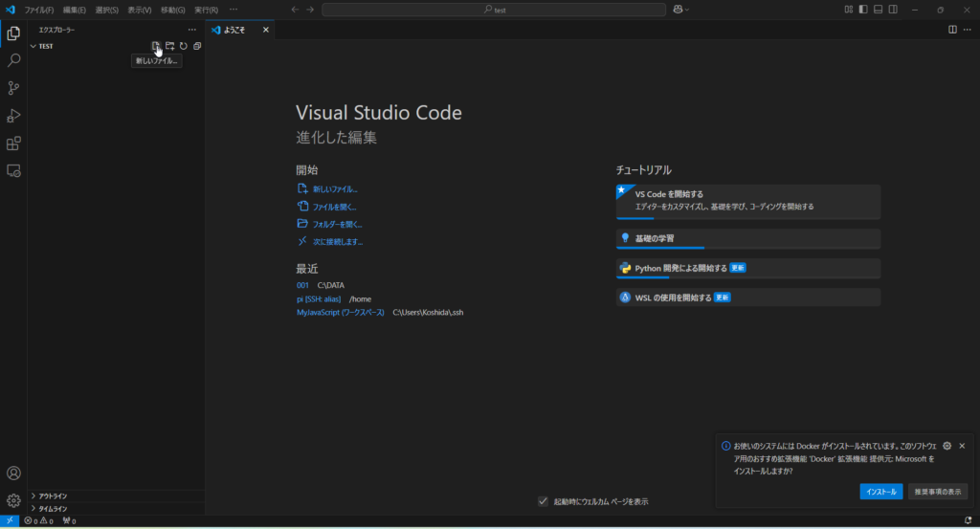Viewport: 980px width, 529px height.
Task: Open the 編集(E) menu
Action: (x=74, y=10)
